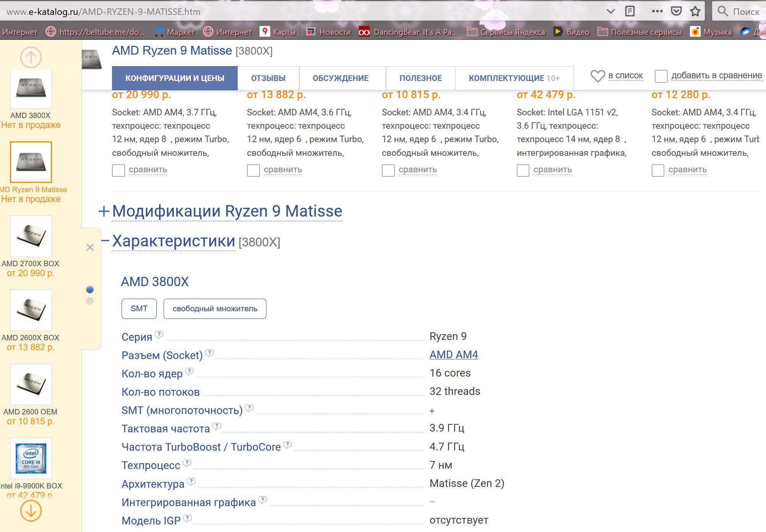The width and height of the screenshot is (766, 532).
Task: Click the scroll-down arrow in sidebar
Action: 31,511
